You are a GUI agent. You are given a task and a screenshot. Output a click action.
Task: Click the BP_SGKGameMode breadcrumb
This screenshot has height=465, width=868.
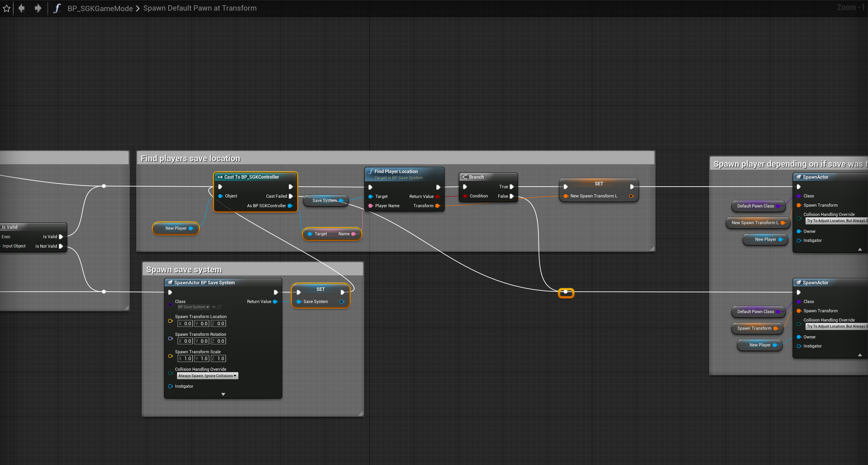tap(100, 8)
